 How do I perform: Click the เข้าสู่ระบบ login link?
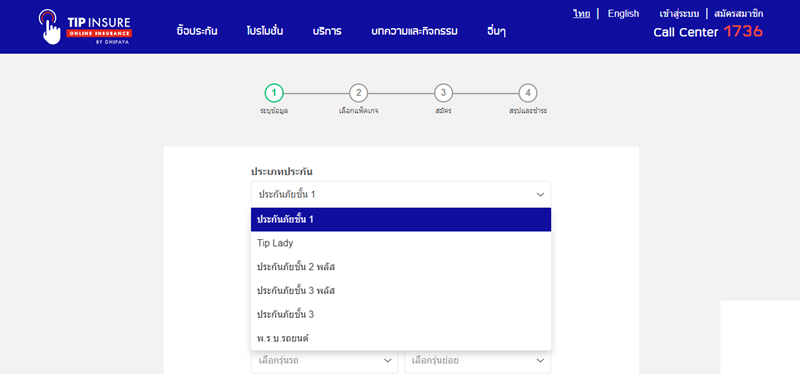tap(679, 14)
